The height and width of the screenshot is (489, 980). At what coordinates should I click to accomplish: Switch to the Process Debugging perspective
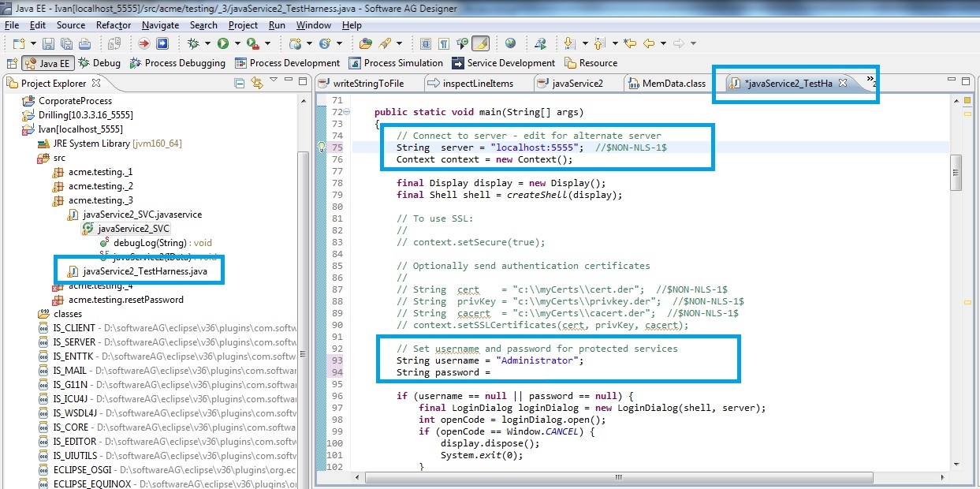tap(177, 63)
